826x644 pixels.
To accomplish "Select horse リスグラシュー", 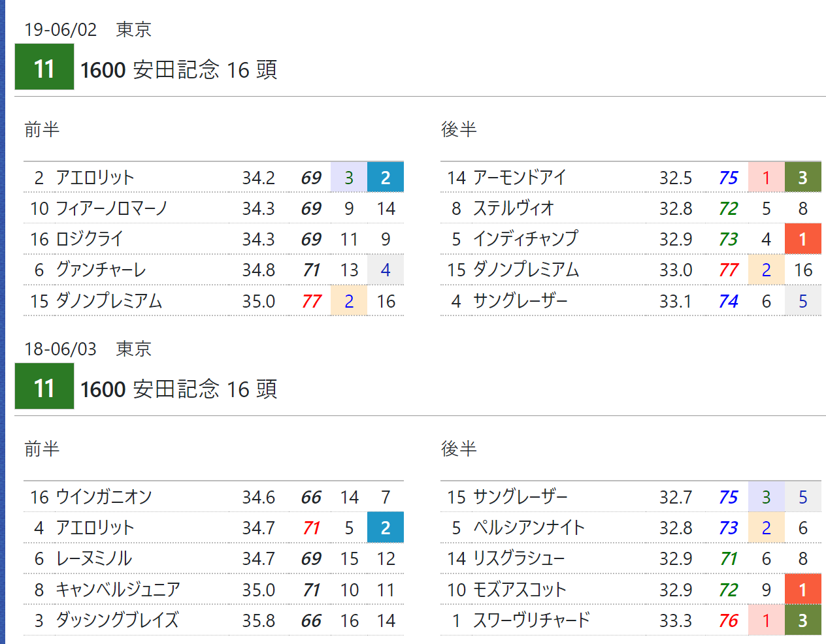I will pyautogui.click(x=519, y=558).
